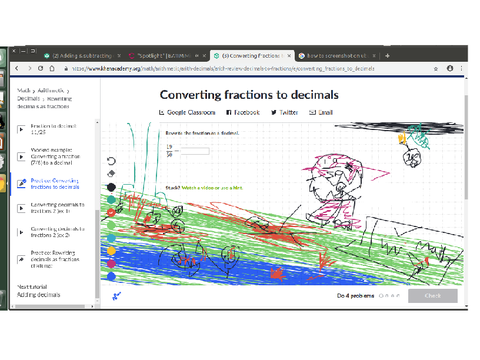Pick the red scratchpad color
Image resolution: width=480 pixels, height=360 pixels.
[111, 212]
